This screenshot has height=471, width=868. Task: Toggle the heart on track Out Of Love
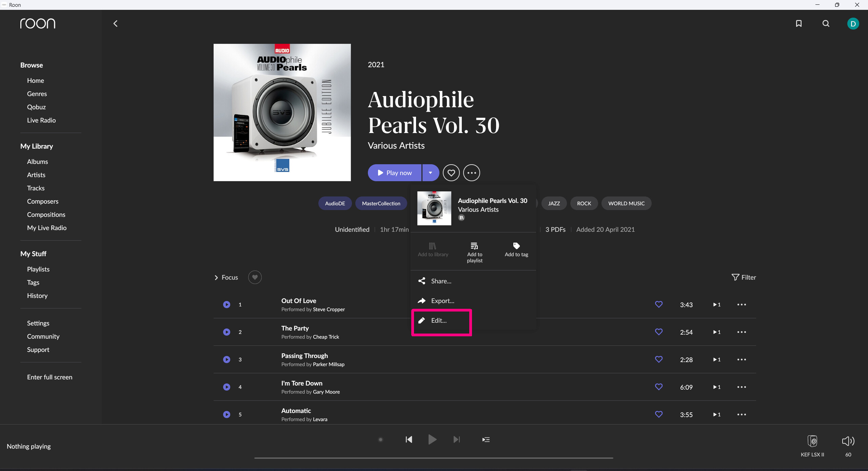[658, 304]
